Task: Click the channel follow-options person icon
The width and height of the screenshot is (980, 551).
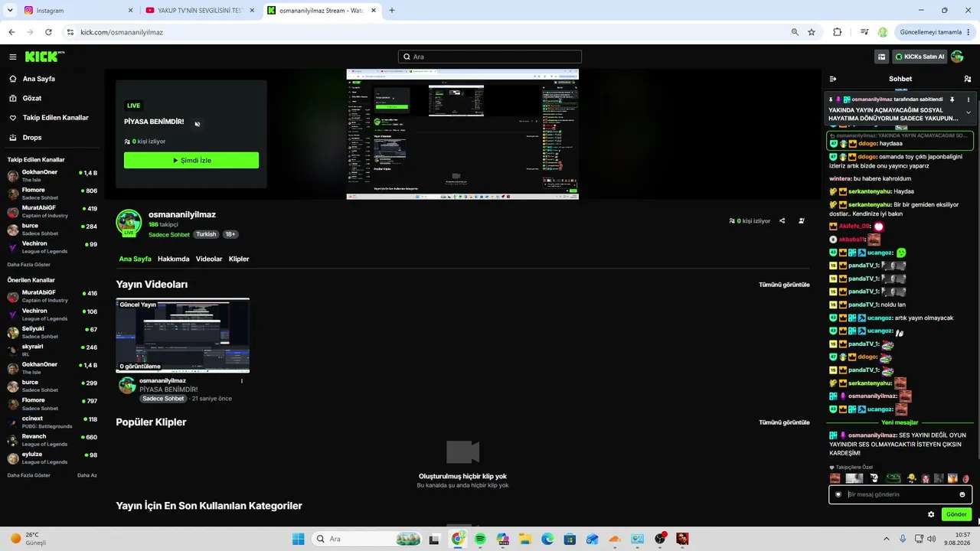Action: (802, 221)
